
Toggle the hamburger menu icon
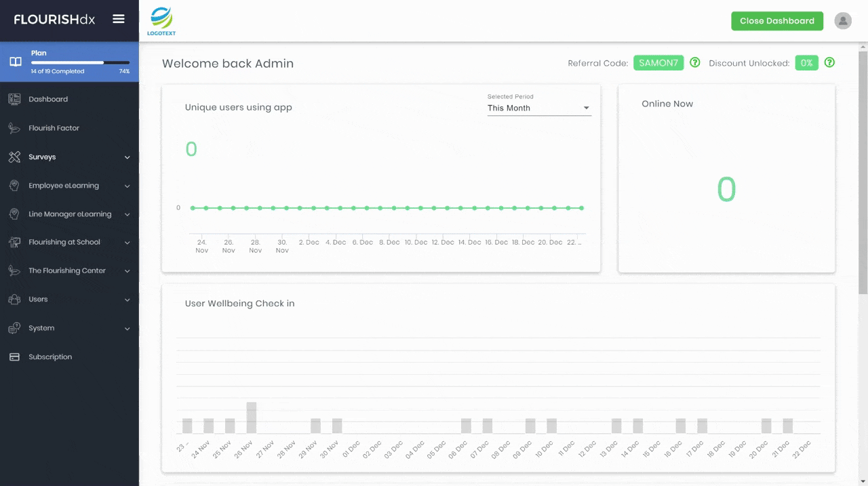(119, 19)
